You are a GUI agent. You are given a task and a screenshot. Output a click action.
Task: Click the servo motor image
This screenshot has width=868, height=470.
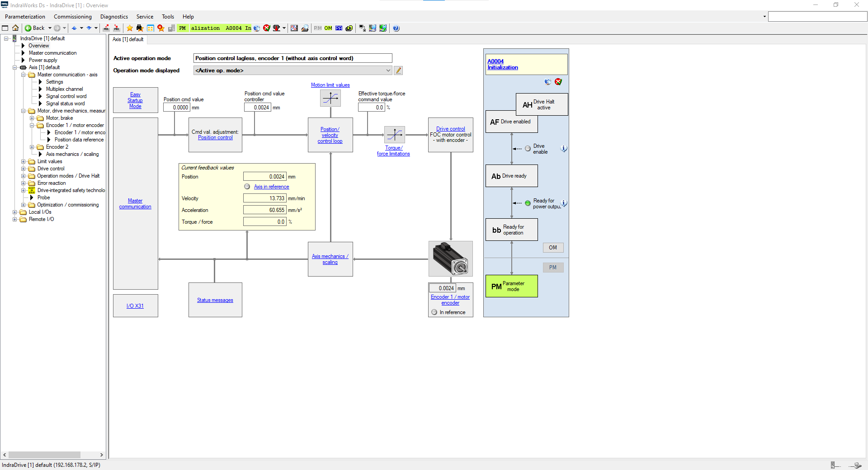pos(451,258)
